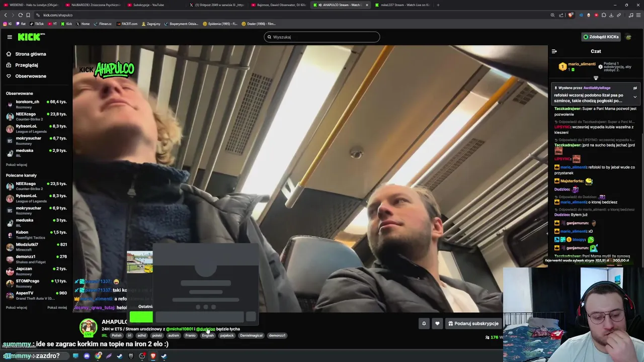644x362 pixels.
Task: Open the Epidemia (1995) bookmark
Action: (220, 24)
